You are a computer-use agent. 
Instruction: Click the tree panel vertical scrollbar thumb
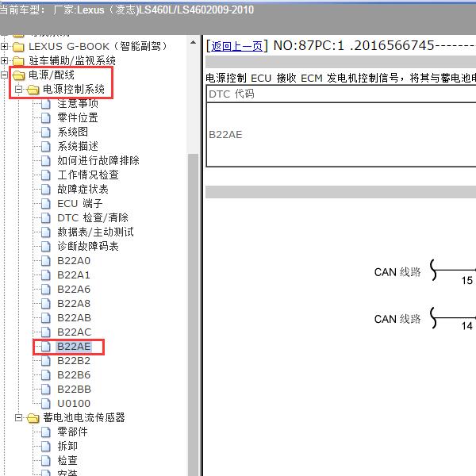[x=193, y=314]
